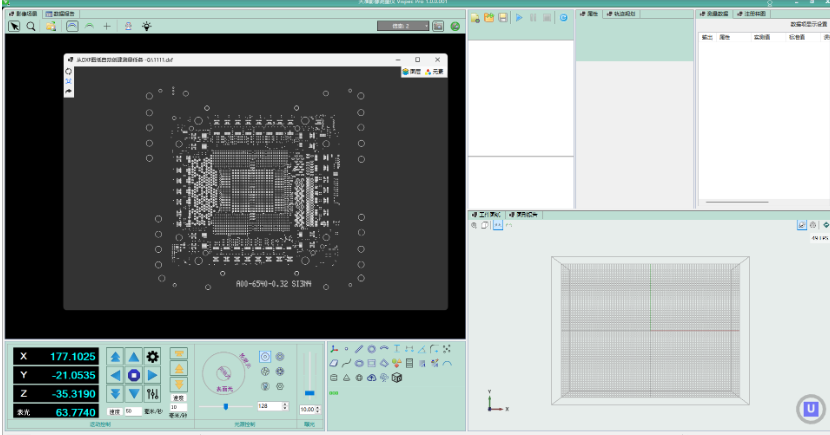Select the point measurement tool
830x435 pixels.
pos(346,349)
